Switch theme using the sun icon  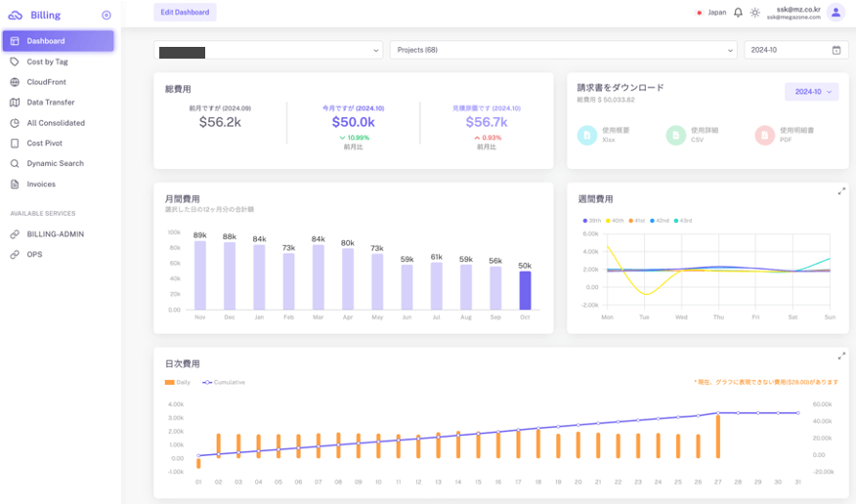755,12
